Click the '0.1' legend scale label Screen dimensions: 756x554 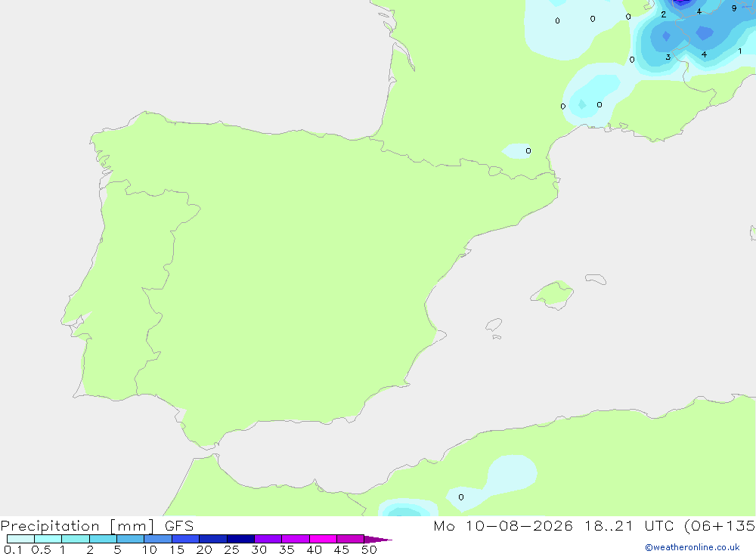coord(13,549)
